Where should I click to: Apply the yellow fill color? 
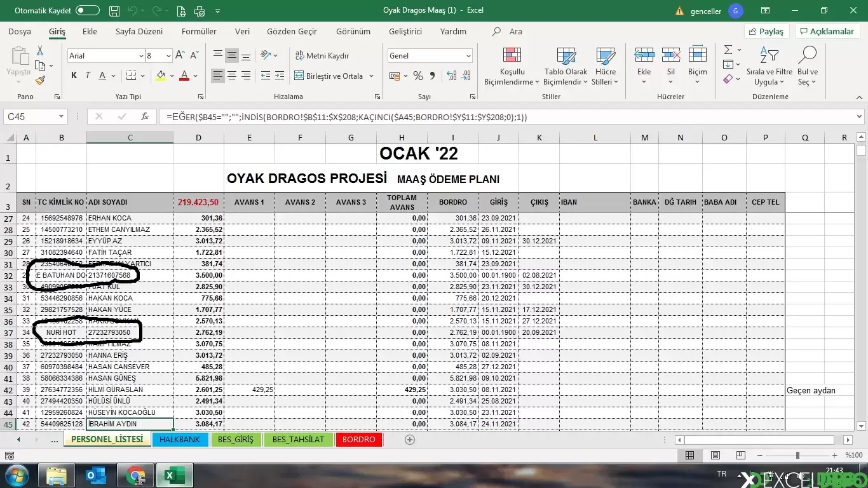point(161,76)
